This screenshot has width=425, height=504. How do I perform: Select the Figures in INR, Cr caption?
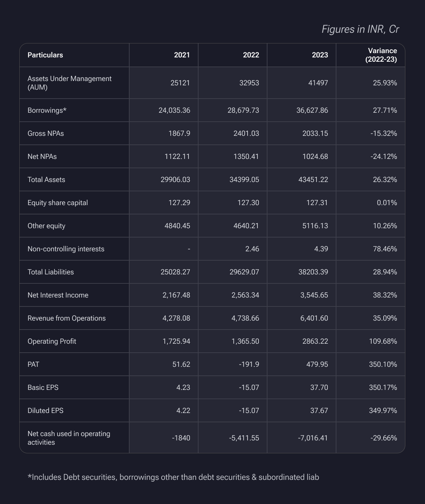(x=360, y=29)
